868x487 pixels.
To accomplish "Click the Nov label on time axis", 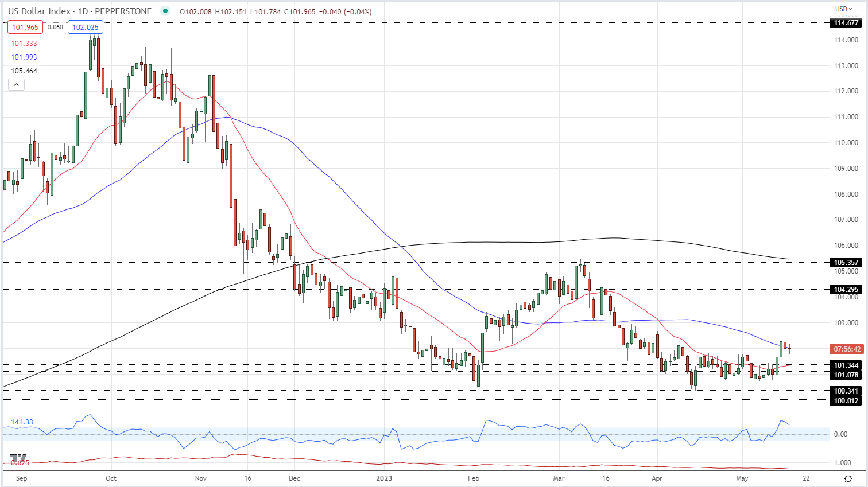I will click(200, 478).
